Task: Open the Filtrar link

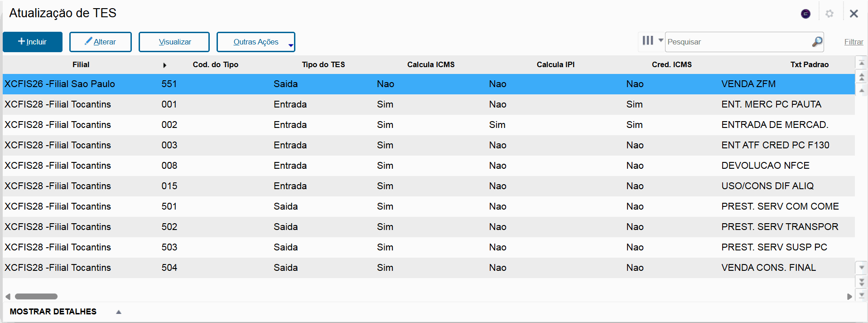Action: point(854,42)
